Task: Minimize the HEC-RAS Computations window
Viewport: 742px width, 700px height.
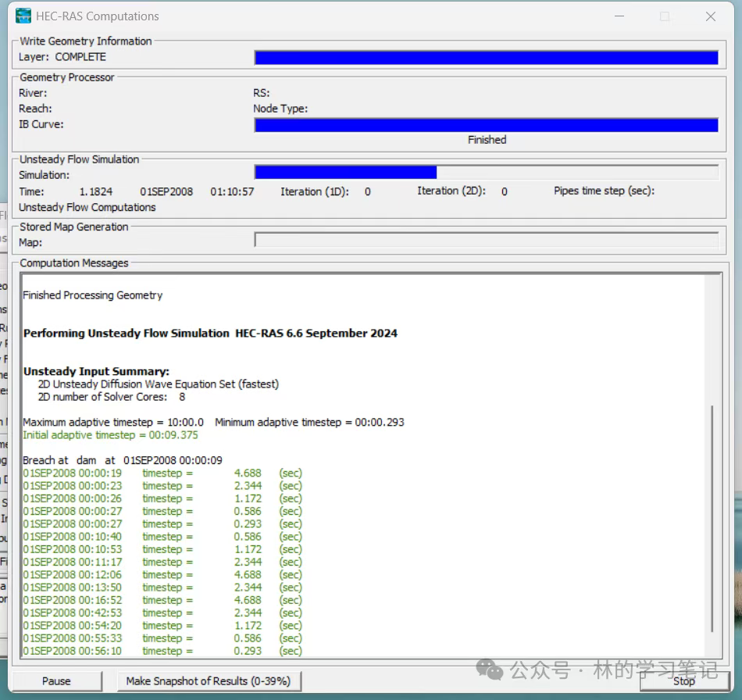Action: pyautogui.click(x=619, y=16)
